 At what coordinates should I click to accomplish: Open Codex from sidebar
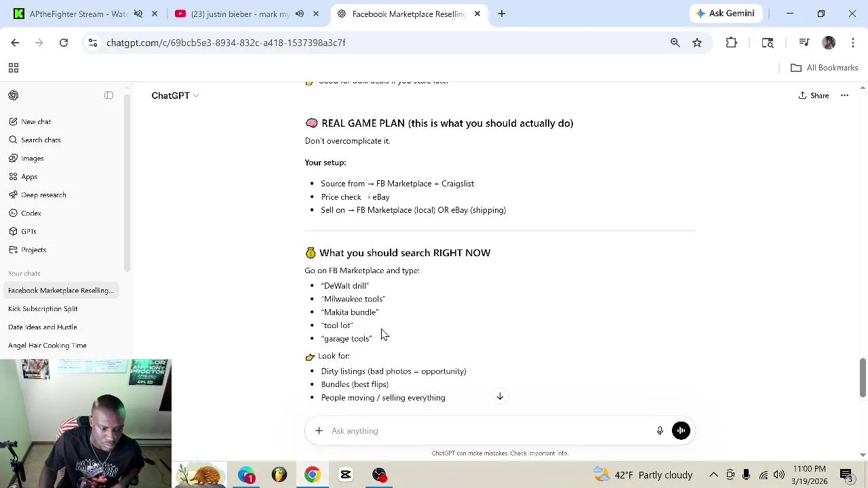tap(62, 213)
